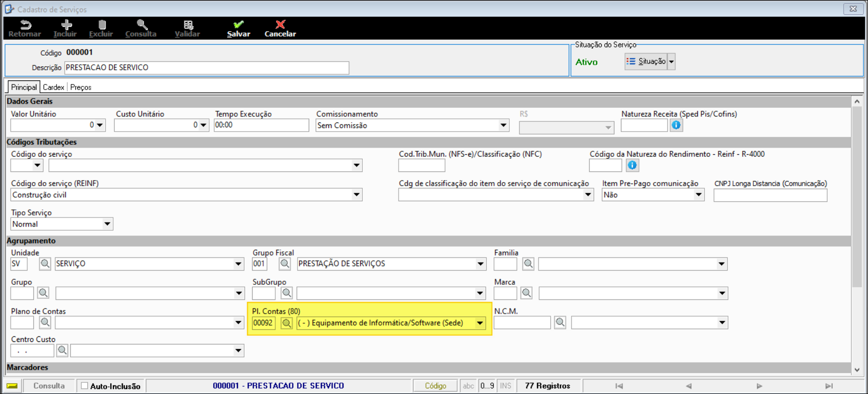The width and height of the screenshot is (868, 394).
Task: Enable the Auto-Inclusão checkbox
Action: point(85,386)
